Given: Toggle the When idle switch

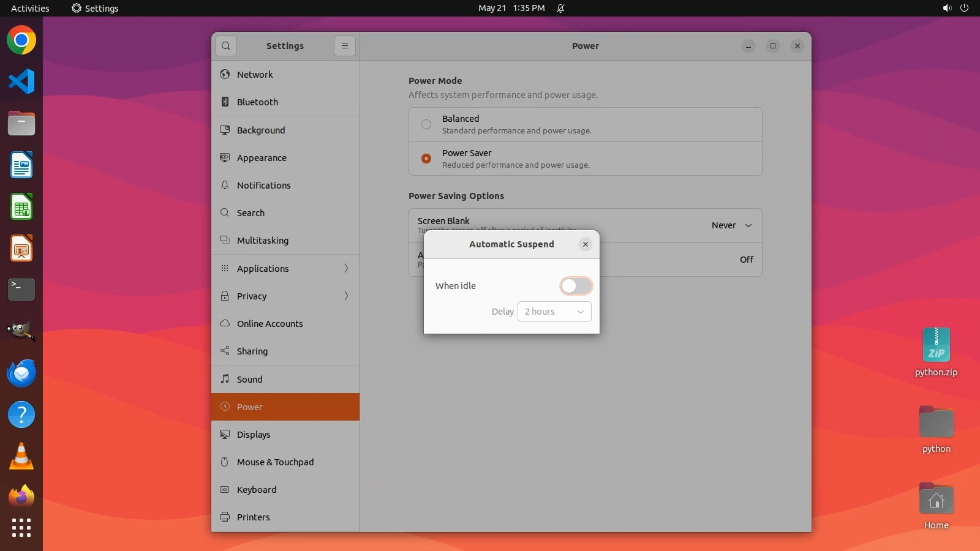Looking at the screenshot, I should tap(576, 286).
